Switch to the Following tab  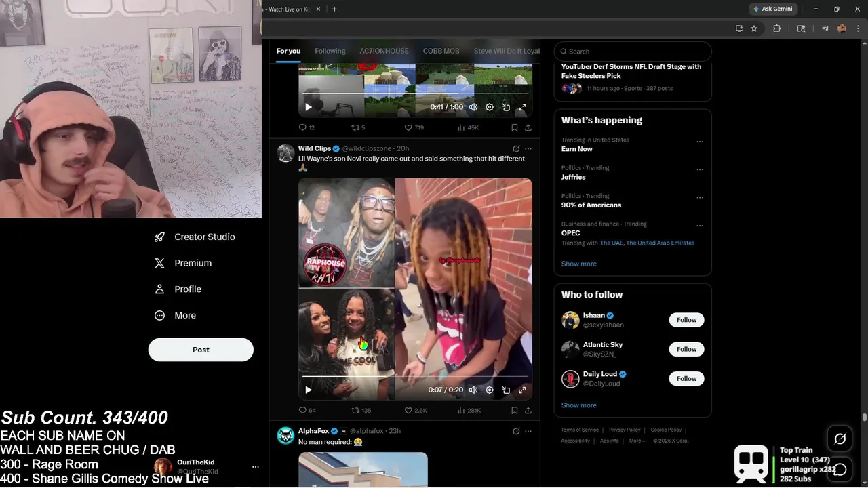330,51
